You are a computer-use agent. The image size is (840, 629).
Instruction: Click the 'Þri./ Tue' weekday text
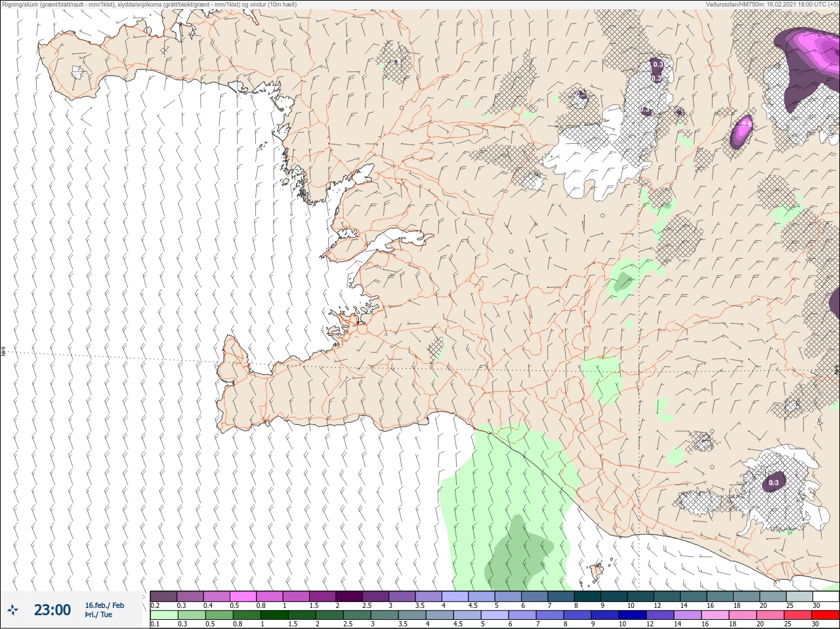98,615
